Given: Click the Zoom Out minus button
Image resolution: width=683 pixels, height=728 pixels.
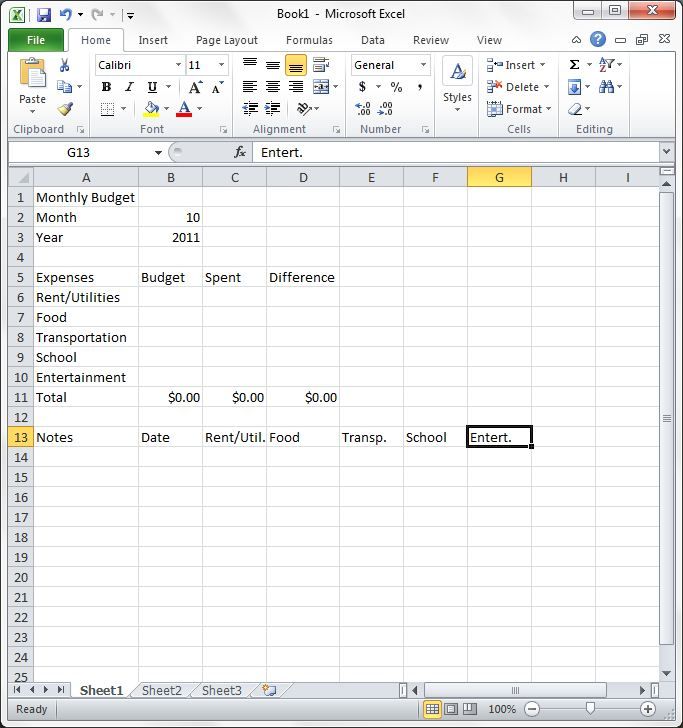Looking at the screenshot, I should pyautogui.click(x=532, y=709).
